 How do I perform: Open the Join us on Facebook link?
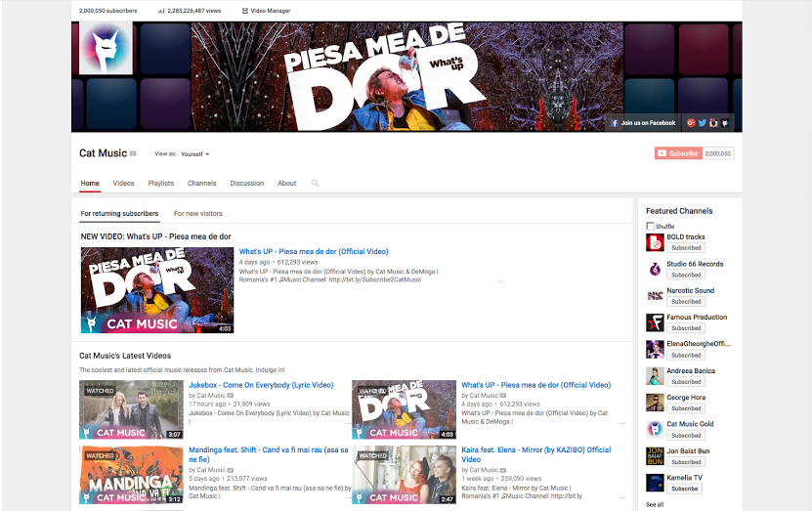point(643,123)
